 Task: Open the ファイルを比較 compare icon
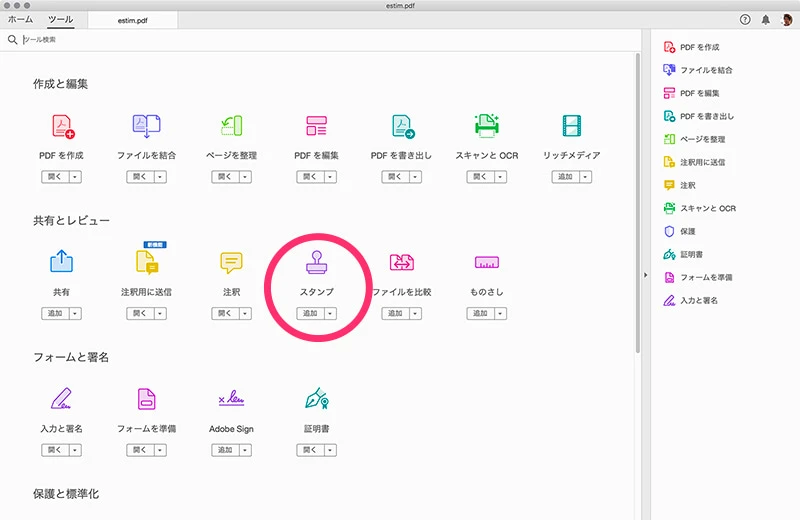pos(402,263)
